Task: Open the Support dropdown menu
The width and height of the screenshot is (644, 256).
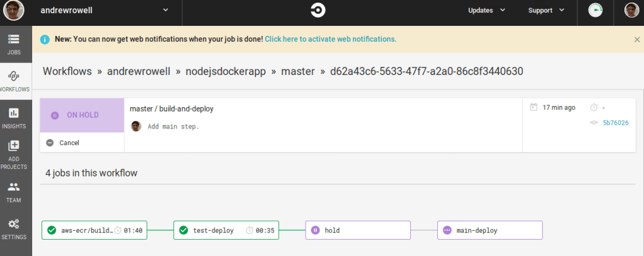Action: point(546,10)
